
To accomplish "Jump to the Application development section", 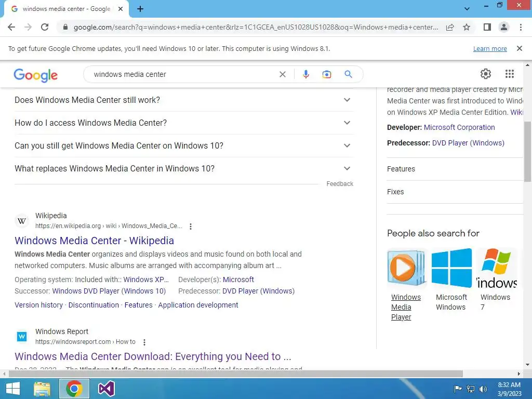I will pos(198,305).
